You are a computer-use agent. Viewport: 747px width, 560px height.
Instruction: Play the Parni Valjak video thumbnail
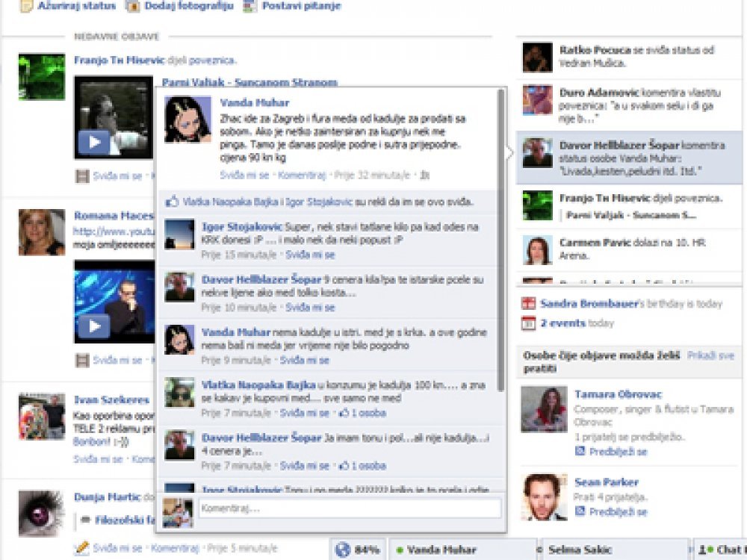coord(94,142)
